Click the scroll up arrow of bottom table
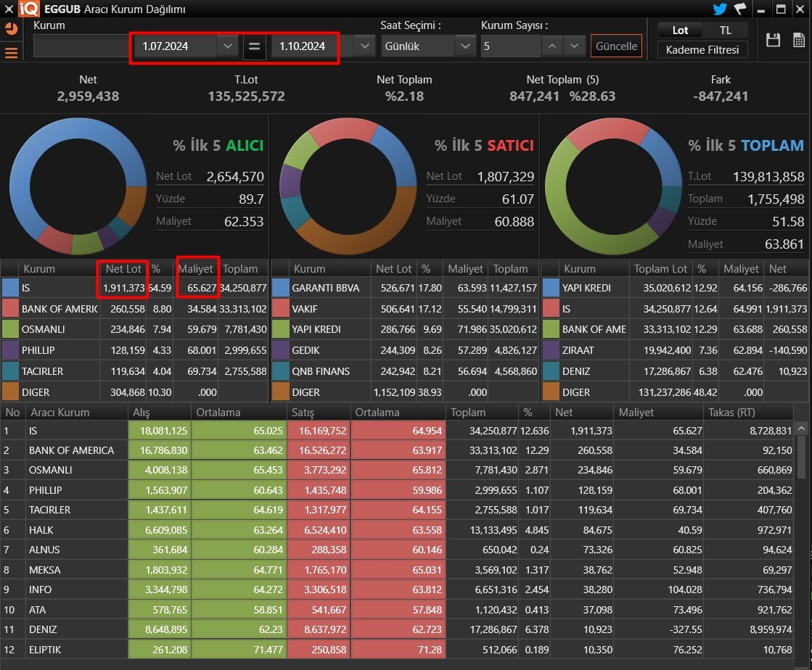 click(801, 429)
